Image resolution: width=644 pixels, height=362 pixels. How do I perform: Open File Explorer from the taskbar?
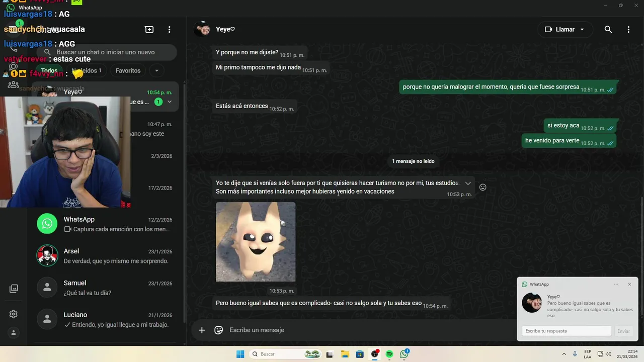(345, 354)
